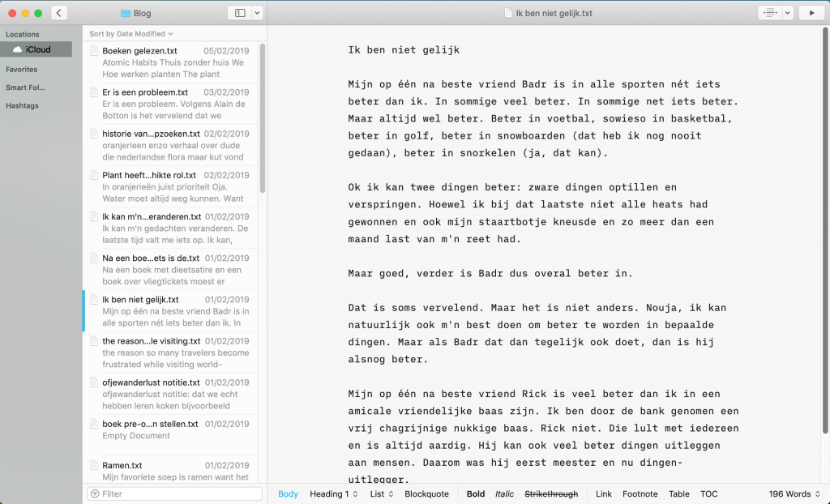Viewport: 830px width, 504px height.
Task: Open boek pre-o...n stellen.txt file
Action: pos(170,435)
